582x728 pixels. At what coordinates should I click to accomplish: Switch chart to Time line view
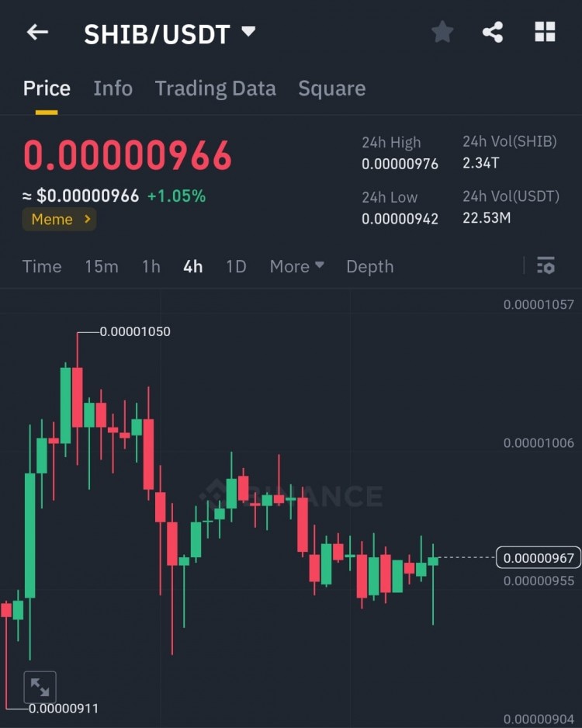pos(42,266)
